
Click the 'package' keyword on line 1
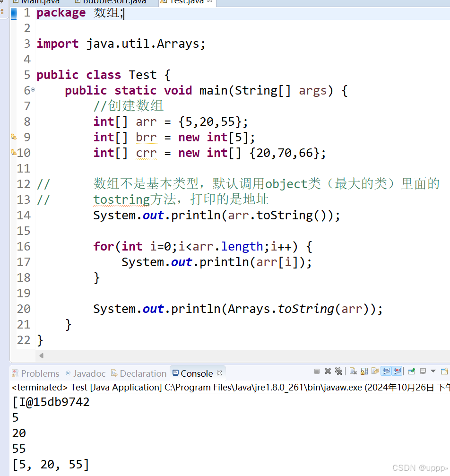coord(61,13)
